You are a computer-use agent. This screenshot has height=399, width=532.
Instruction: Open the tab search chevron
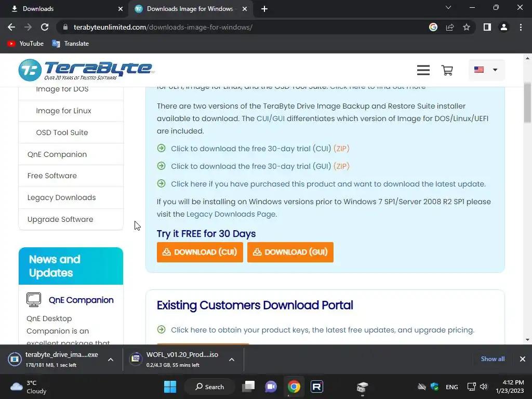(x=448, y=7)
